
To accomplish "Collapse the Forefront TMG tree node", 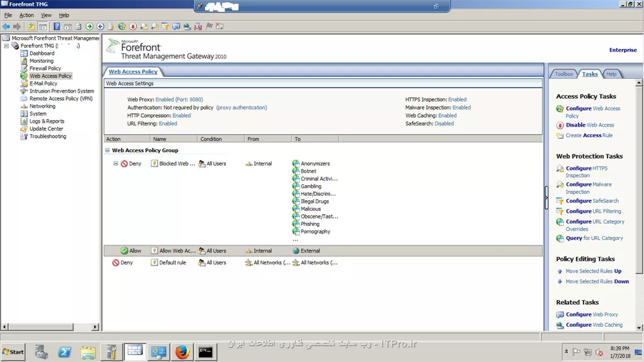I will (6, 46).
